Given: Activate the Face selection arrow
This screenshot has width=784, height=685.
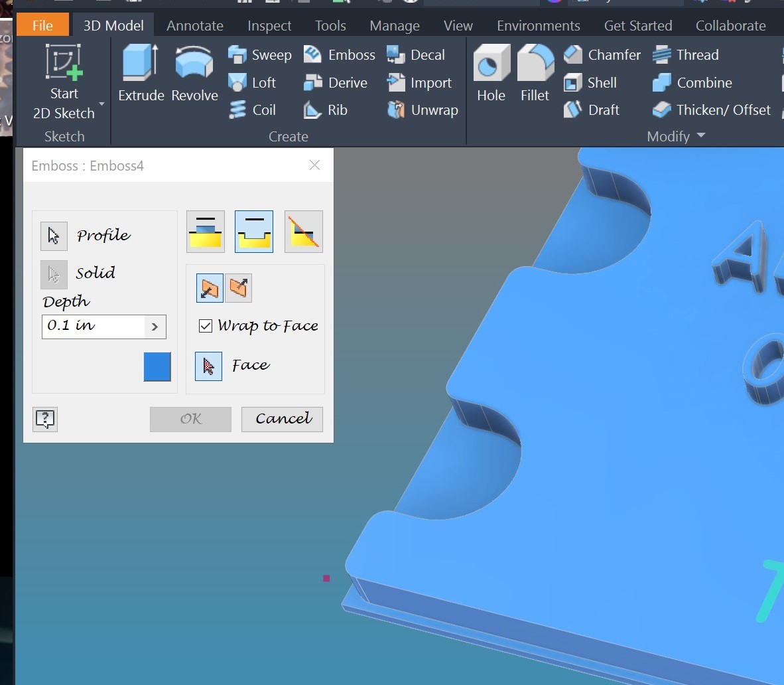Looking at the screenshot, I should pos(208,366).
